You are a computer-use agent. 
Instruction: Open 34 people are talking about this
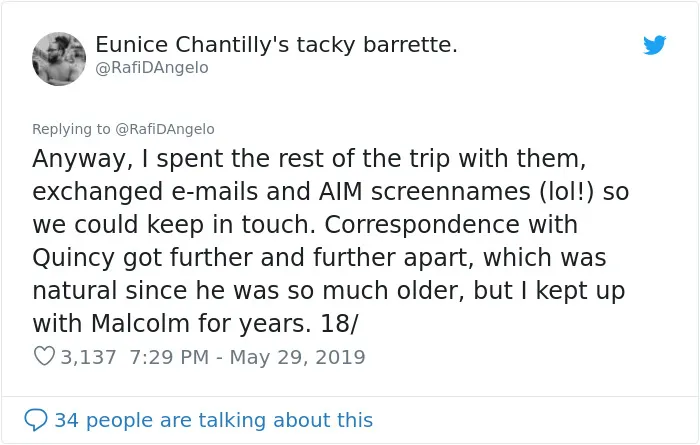[213, 420]
